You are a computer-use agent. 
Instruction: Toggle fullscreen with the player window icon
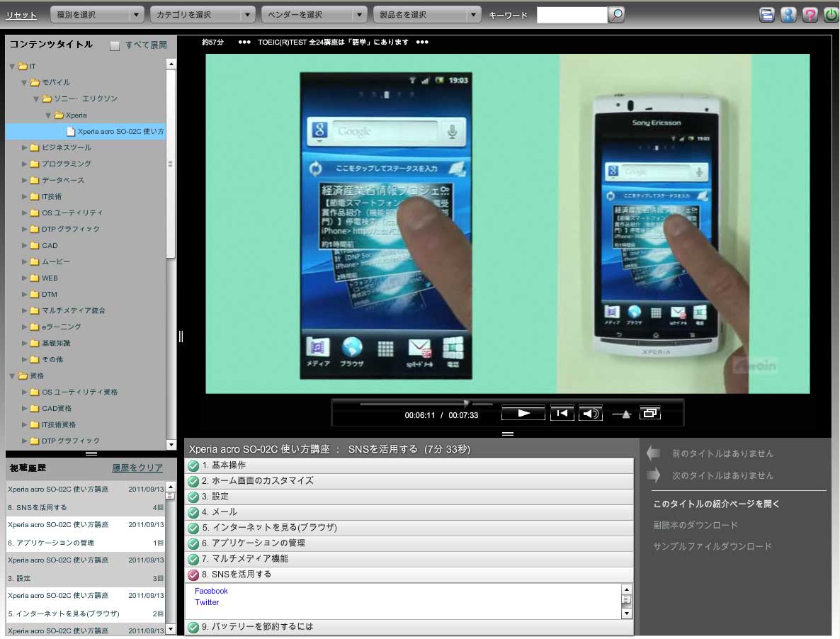tap(649, 414)
